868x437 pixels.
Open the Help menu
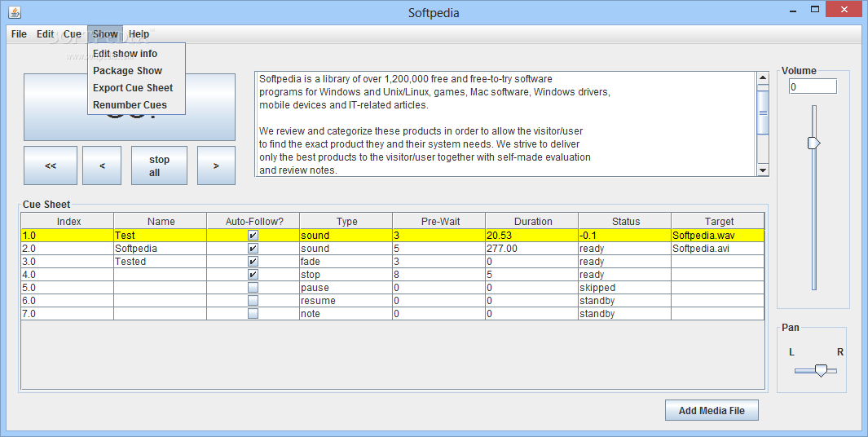[139, 33]
